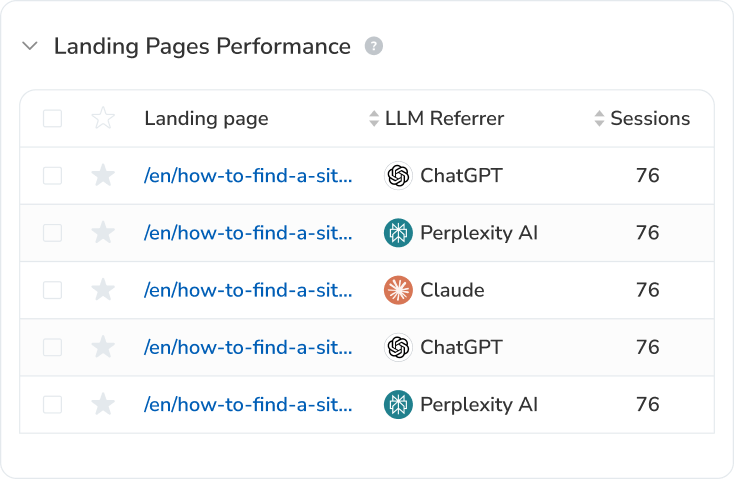Tick the checkbox of the last row

52,404
